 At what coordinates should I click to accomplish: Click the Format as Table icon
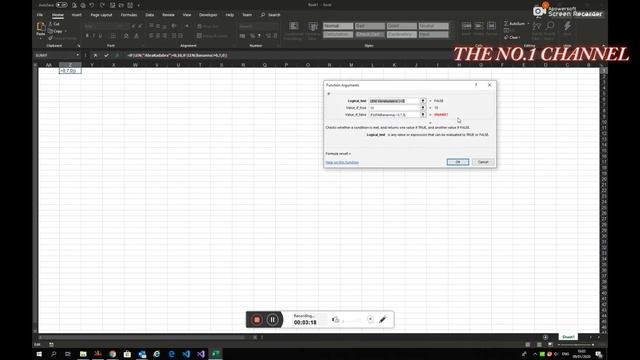(x=313, y=27)
